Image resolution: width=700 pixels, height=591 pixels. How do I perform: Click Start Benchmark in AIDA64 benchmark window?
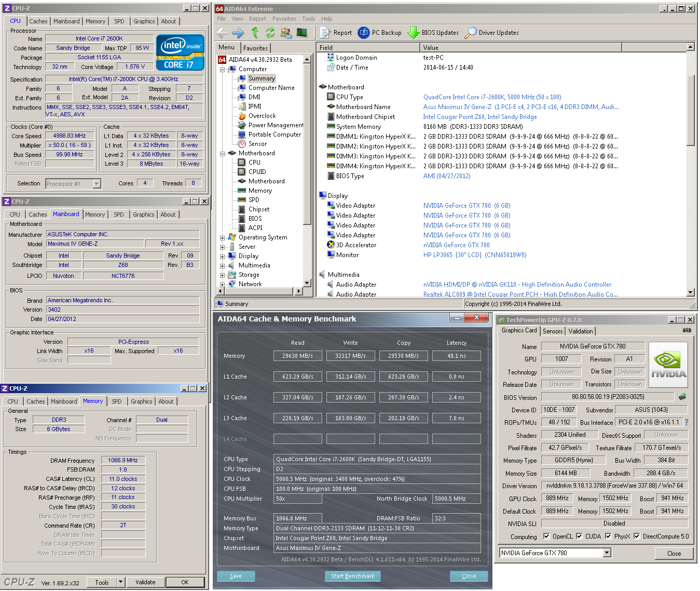click(353, 576)
